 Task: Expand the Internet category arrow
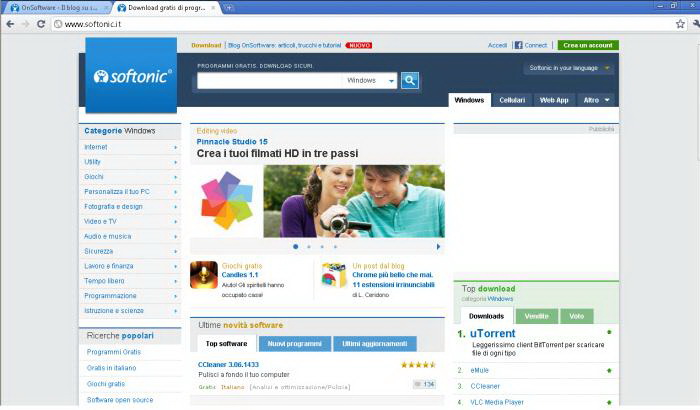point(175,147)
